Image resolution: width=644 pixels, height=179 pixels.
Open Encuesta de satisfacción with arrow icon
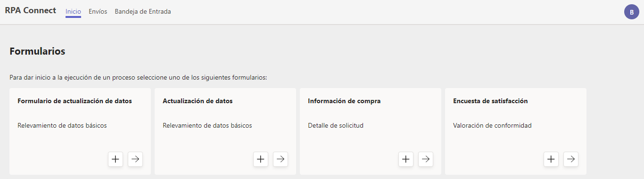click(571, 159)
